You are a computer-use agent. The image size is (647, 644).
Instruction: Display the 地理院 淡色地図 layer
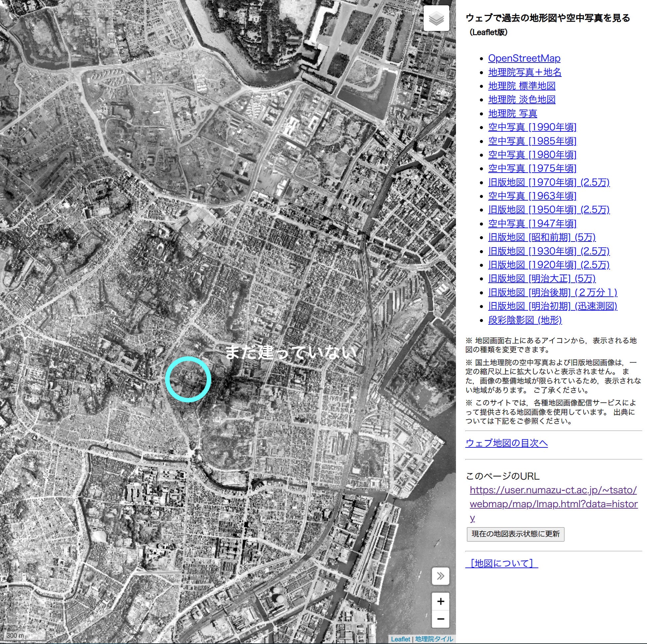pyautogui.click(x=523, y=100)
